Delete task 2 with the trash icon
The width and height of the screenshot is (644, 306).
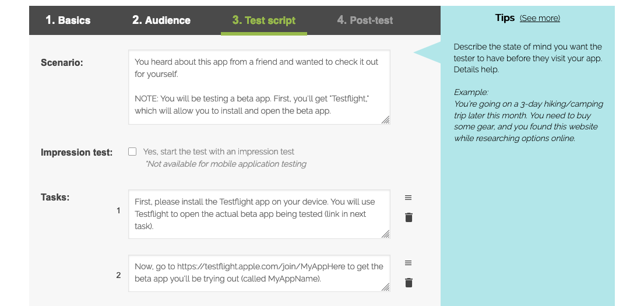(408, 283)
